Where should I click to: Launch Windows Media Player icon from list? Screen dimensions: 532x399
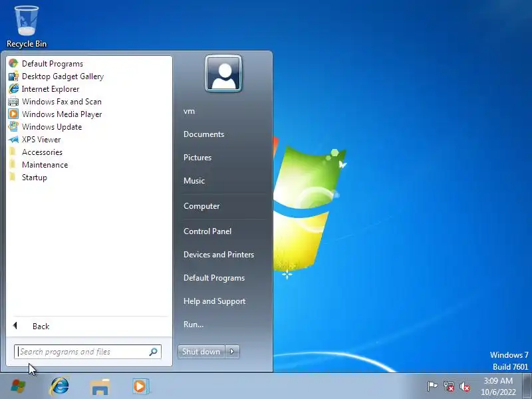[13, 114]
